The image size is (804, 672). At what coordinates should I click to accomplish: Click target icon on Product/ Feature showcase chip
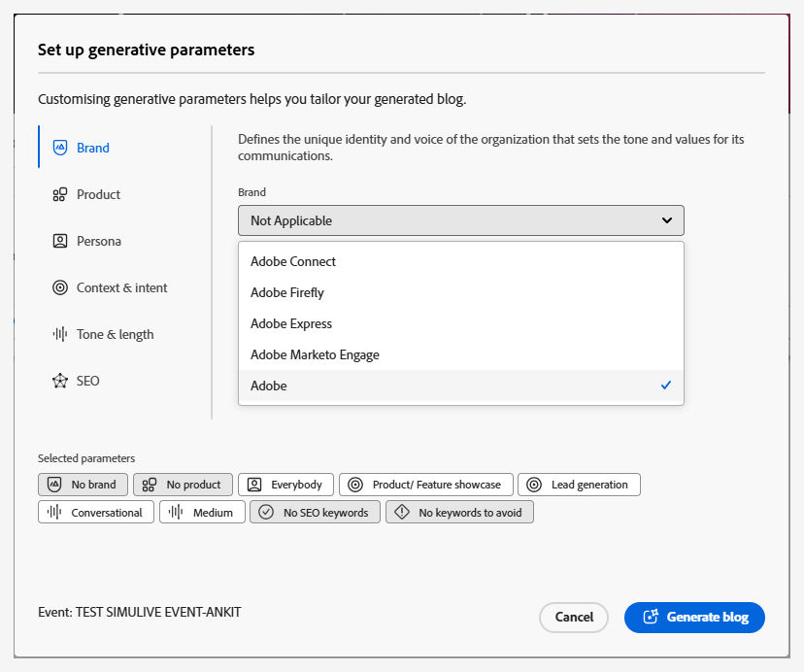355,485
